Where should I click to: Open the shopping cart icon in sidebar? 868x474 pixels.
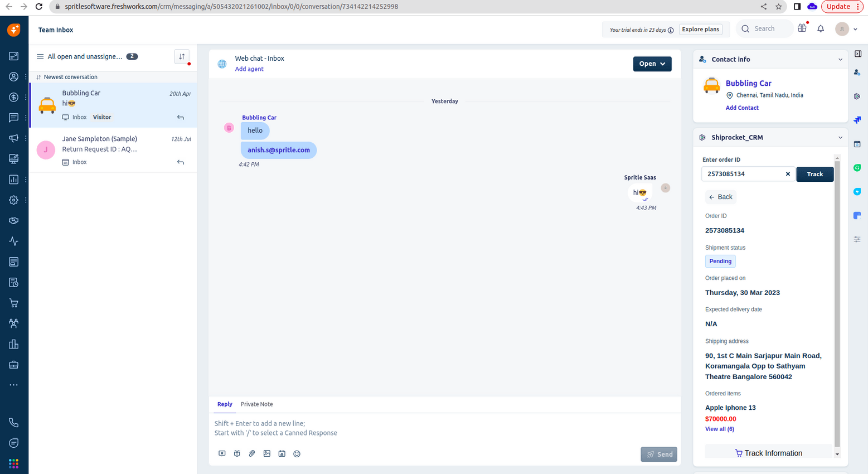14,303
